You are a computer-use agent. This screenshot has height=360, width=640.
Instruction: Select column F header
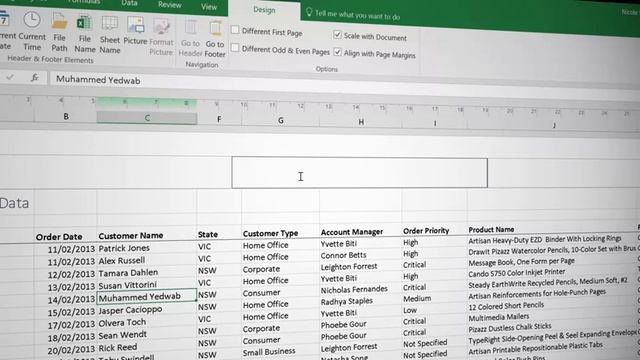(219, 119)
